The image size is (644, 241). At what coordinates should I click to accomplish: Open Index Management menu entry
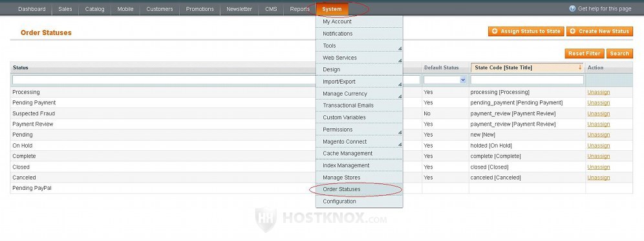pyautogui.click(x=360, y=165)
